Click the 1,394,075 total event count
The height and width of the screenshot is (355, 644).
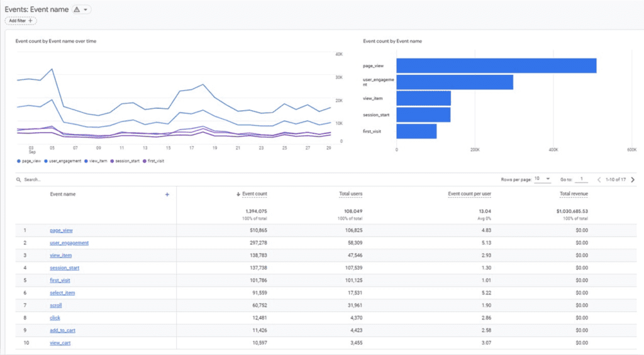point(257,211)
